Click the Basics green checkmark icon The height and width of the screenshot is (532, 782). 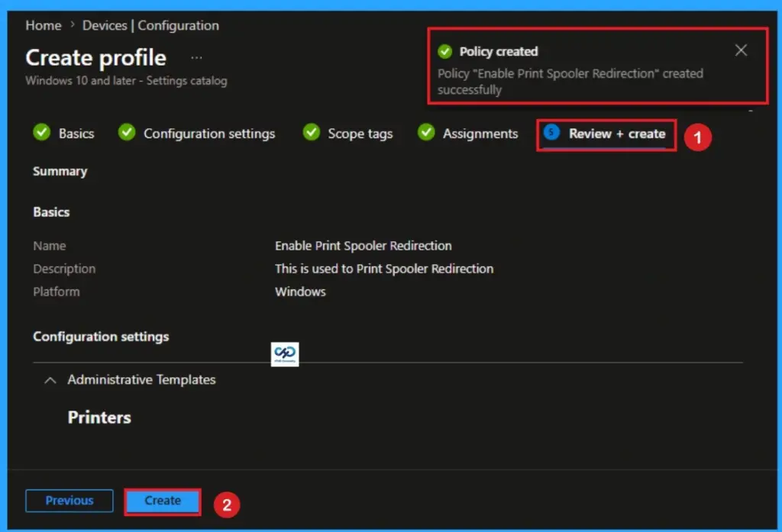pyautogui.click(x=42, y=132)
